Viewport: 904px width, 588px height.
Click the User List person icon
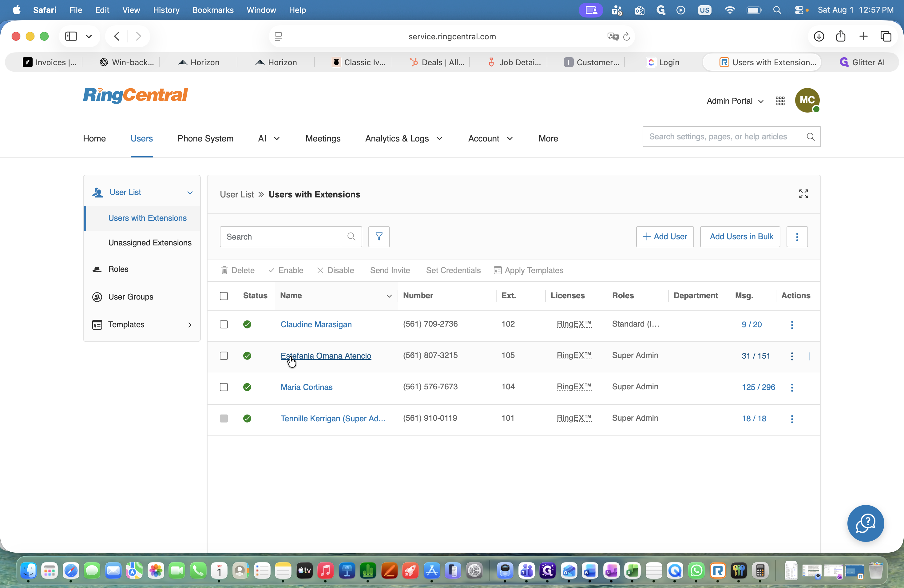point(97,193)
